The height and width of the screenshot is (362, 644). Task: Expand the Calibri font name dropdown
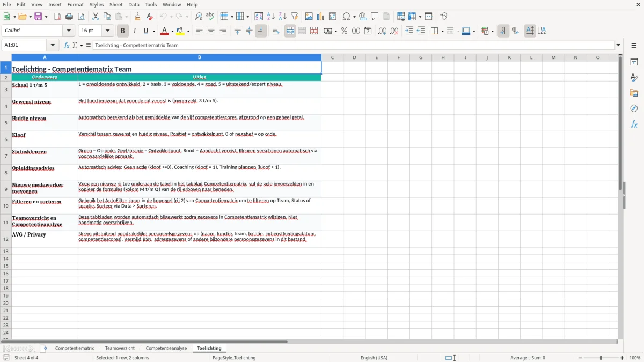point(69,31)
